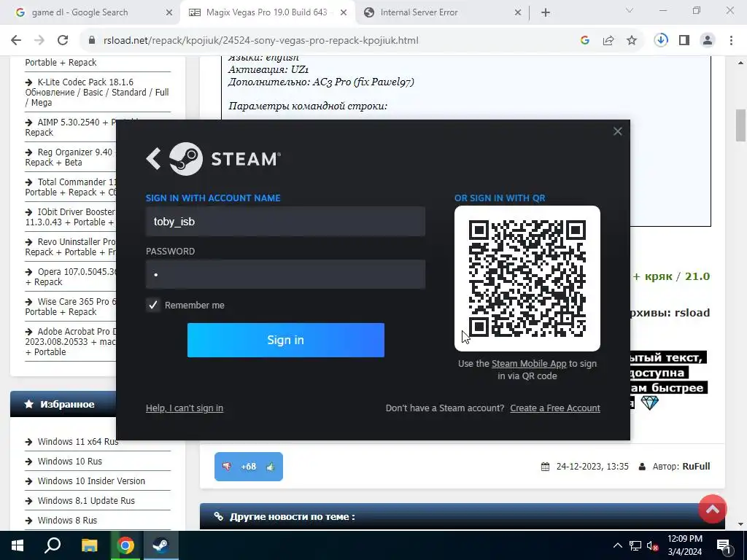Click the Steam taskbar icon
The height and width of the screenshot is (560, 747).
[x=161, y=545]
